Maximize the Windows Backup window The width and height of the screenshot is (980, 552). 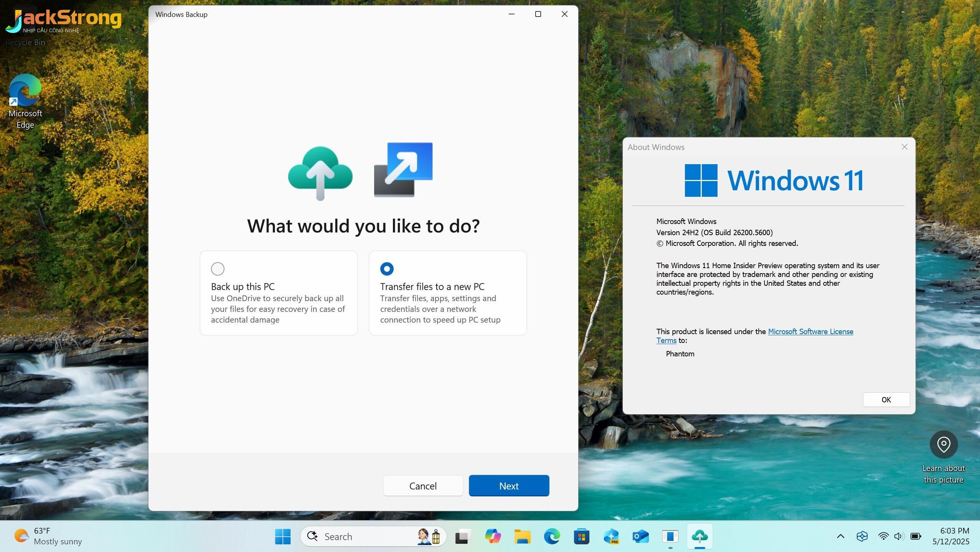tap(538, 14)
